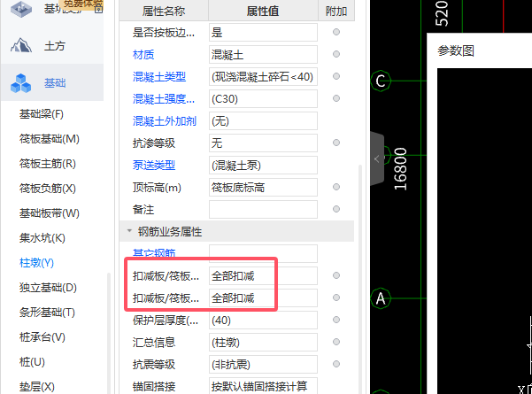Edit 锚固搭接 value 按默认锚固搭接计算
This screenshot has height=394, width=532.
tap(263, 386)
